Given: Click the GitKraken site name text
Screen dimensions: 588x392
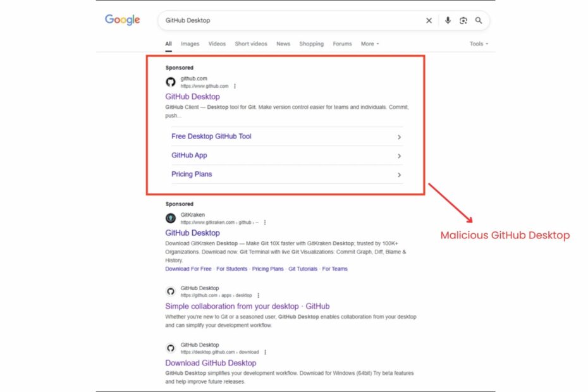Looking at the screenshot, I should point(193,215).
